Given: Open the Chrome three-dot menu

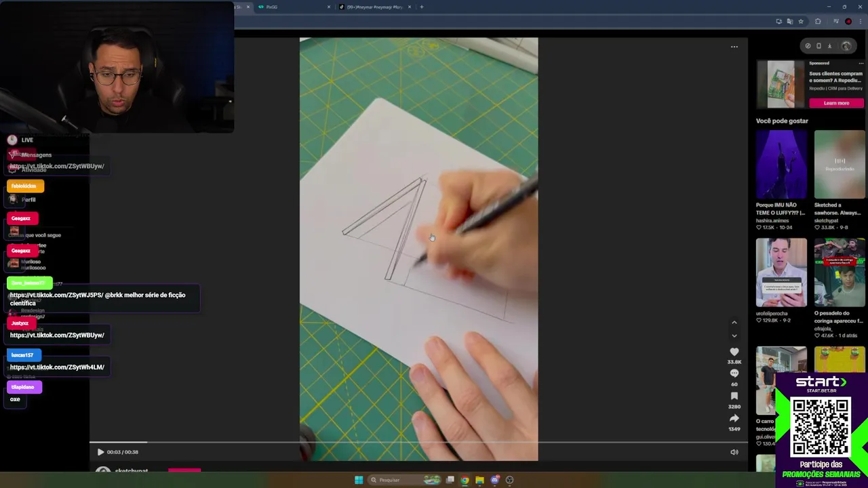Looking at the screenshot, I should pyautogui.click(x=859, y=22).
